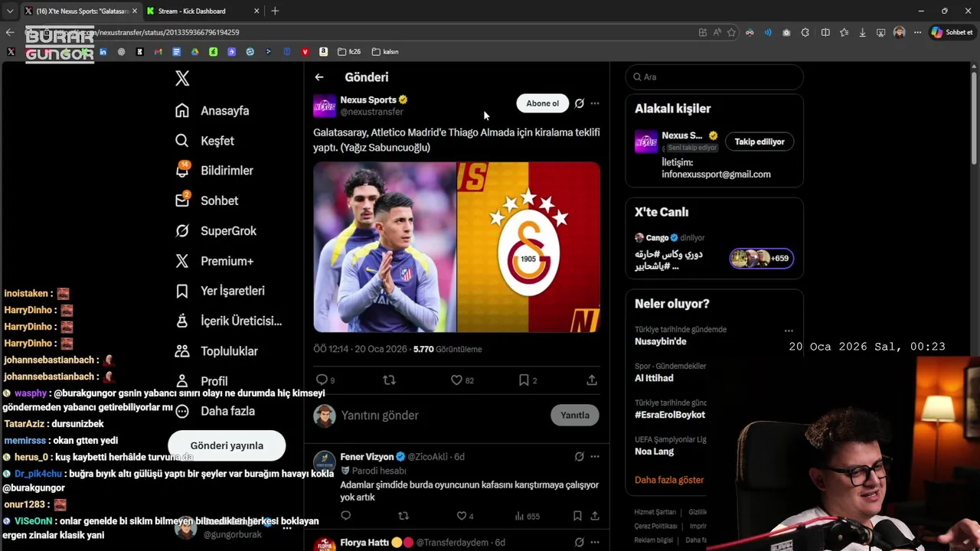
Task: Click browser back arrow
Action: pos(9,32)
